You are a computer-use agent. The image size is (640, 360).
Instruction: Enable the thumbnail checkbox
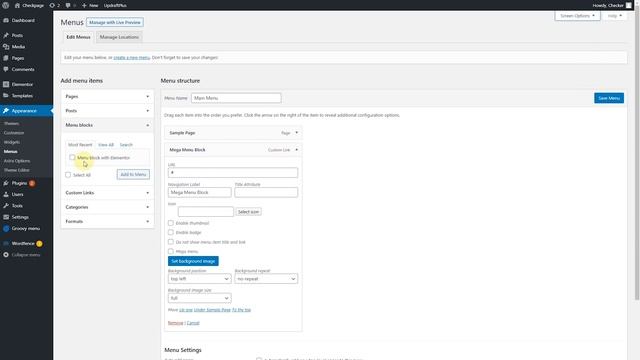tap(171, 223)
